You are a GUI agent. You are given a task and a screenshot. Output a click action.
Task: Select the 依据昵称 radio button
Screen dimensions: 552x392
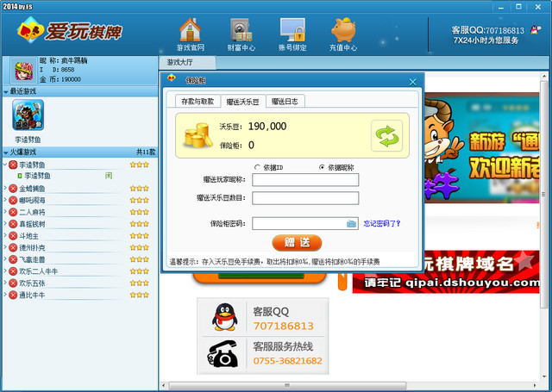(x=322, y=167)
